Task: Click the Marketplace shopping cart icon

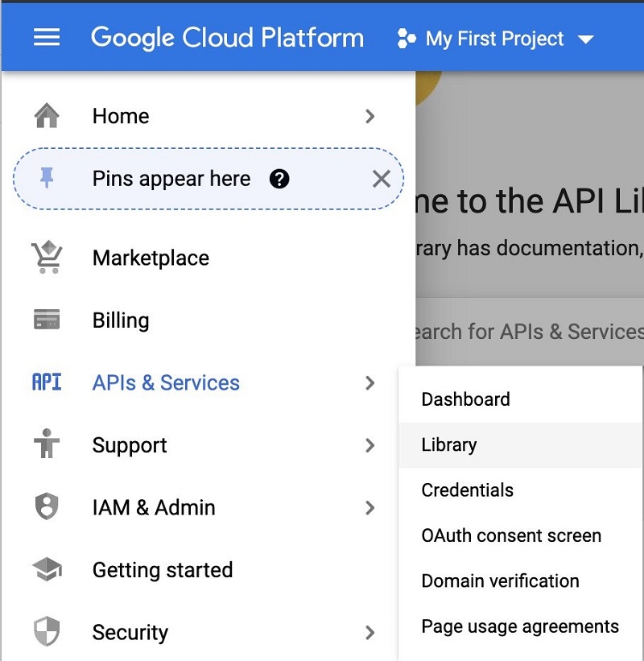Action: click(x=47, y=257)
